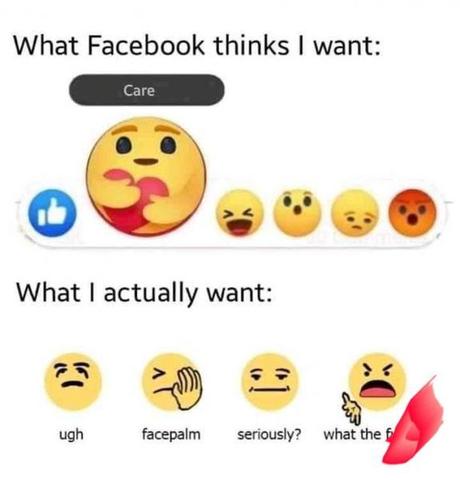Click the small hand gesture beside the yelling emoji
460x480 pixels.
tap(351, 409)
